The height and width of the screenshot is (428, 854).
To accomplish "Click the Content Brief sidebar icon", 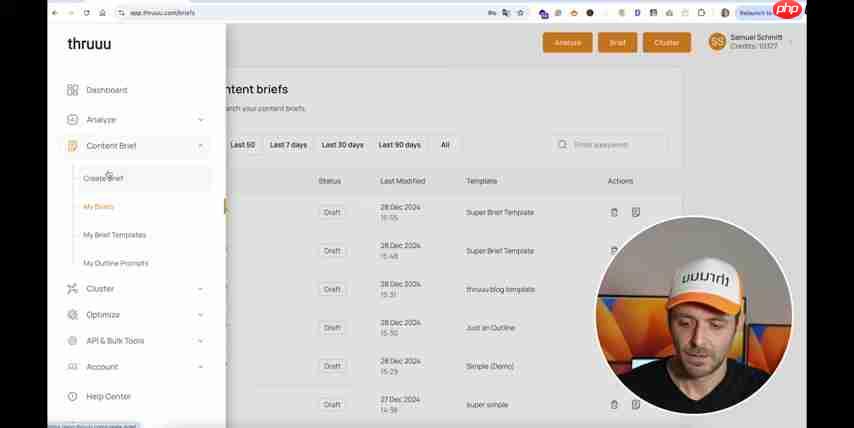I will click(x=72, y=146).
